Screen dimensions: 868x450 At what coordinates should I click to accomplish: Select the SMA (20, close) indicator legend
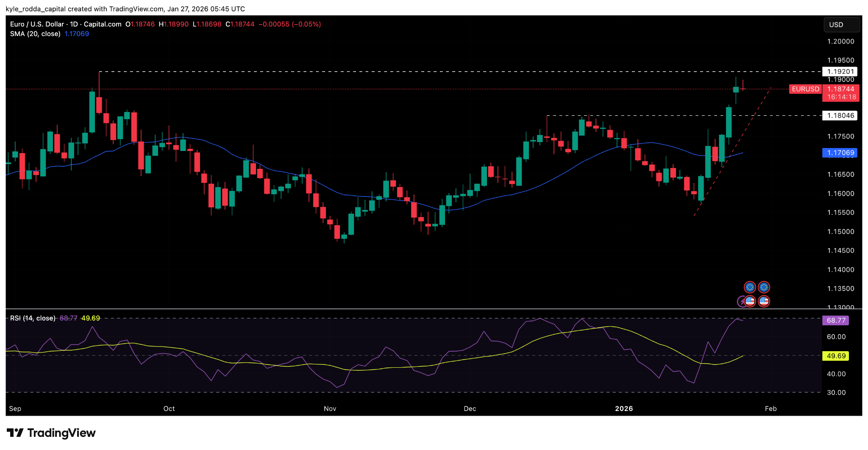(x=35, y=34)
